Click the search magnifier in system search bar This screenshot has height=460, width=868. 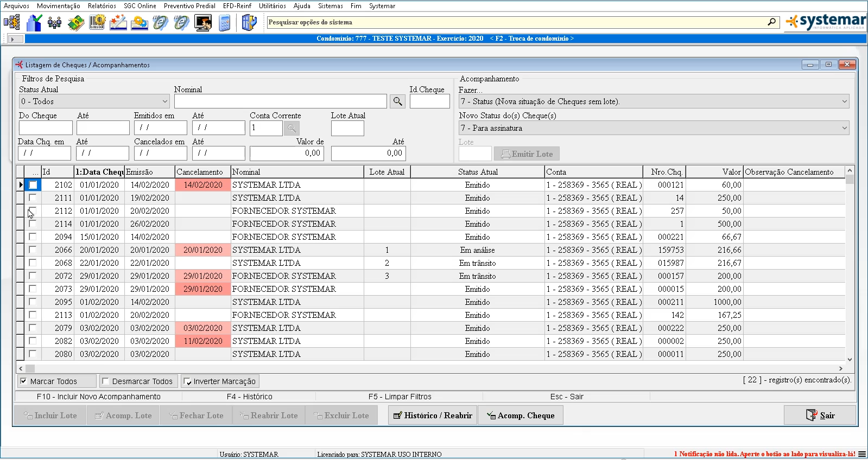coord(771,22)
